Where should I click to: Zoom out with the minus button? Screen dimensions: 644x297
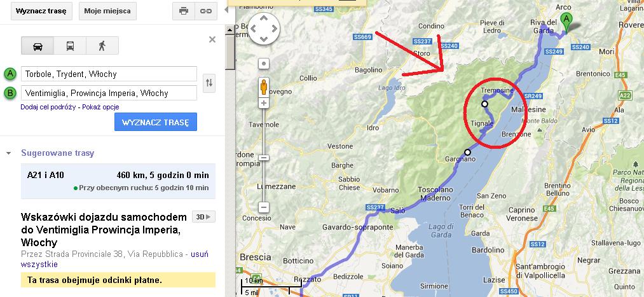[264, 207]
